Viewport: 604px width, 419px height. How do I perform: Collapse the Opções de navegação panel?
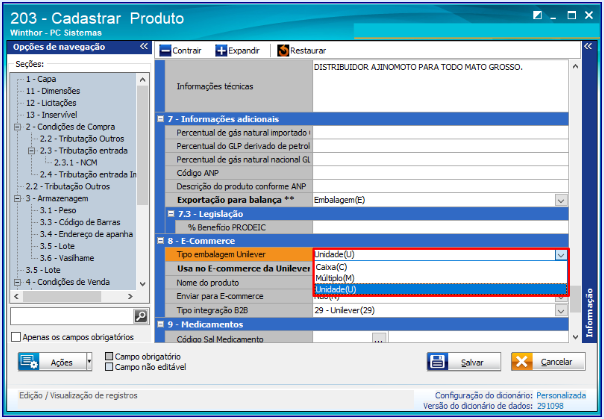click(x=144, y=47)
